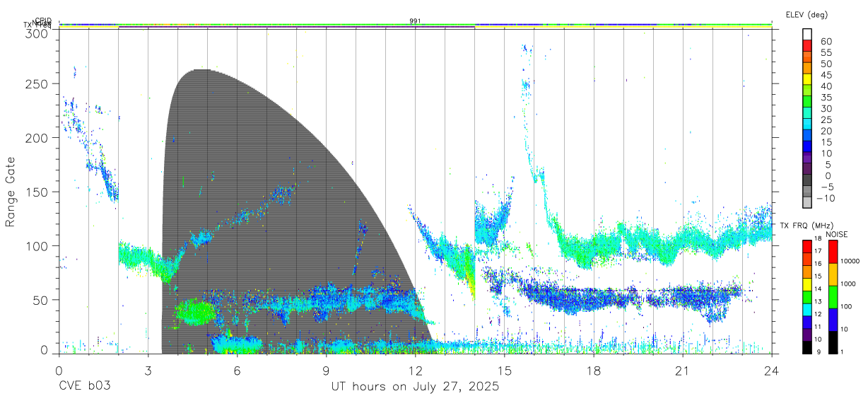Click y-axis tick label 50

pos(41,300)
